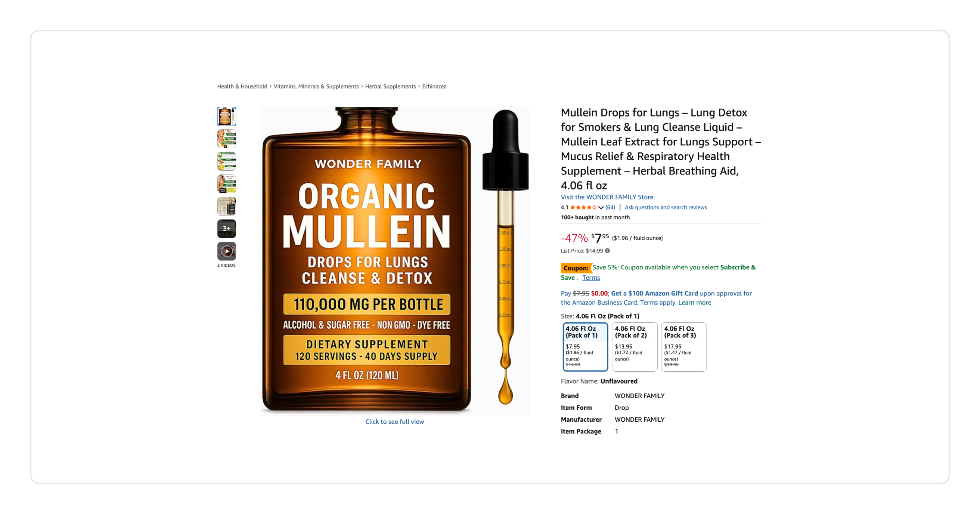
Task: Select the second product image thumbnail
Action: 227,139
